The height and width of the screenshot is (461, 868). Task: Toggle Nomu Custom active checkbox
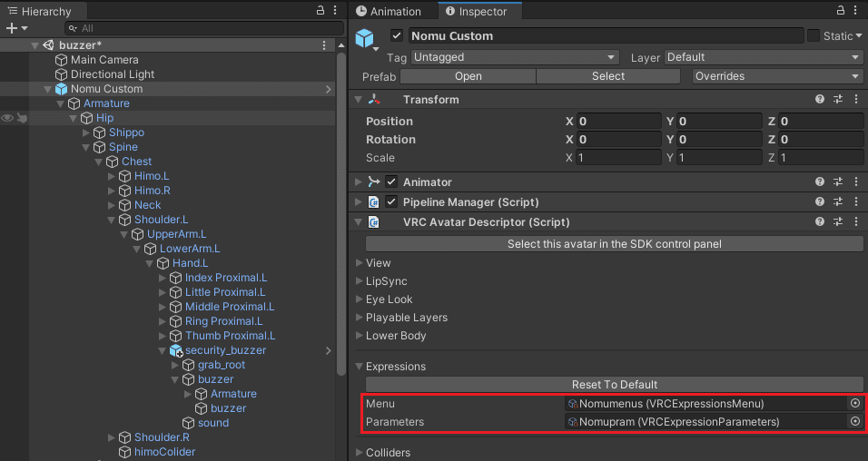pyautogui.click(x=397, y=35)
